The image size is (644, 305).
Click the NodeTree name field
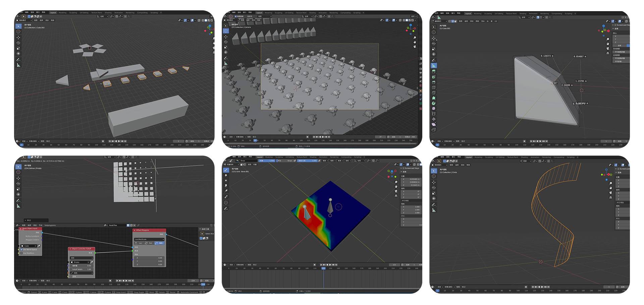pos(117,225)
